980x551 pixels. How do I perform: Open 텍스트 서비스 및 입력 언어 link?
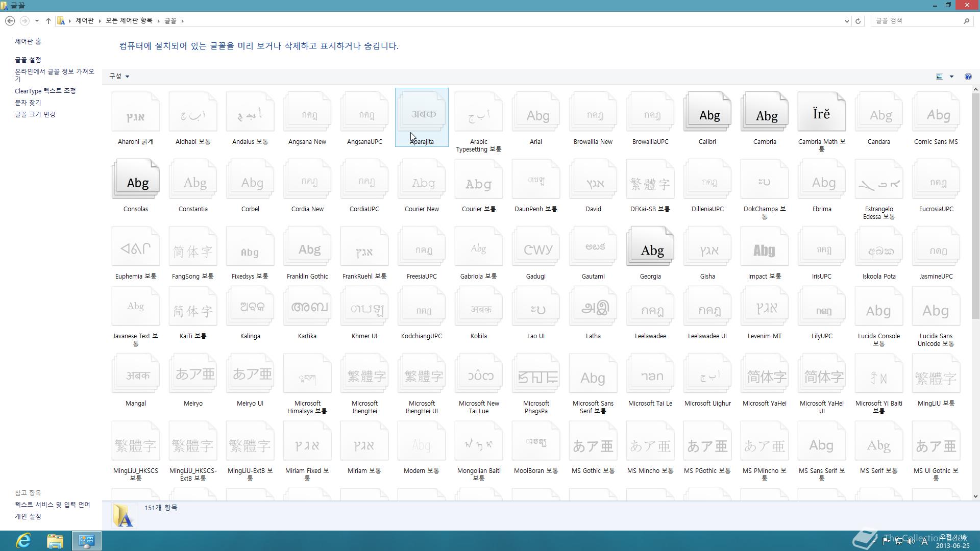(52, 505)
